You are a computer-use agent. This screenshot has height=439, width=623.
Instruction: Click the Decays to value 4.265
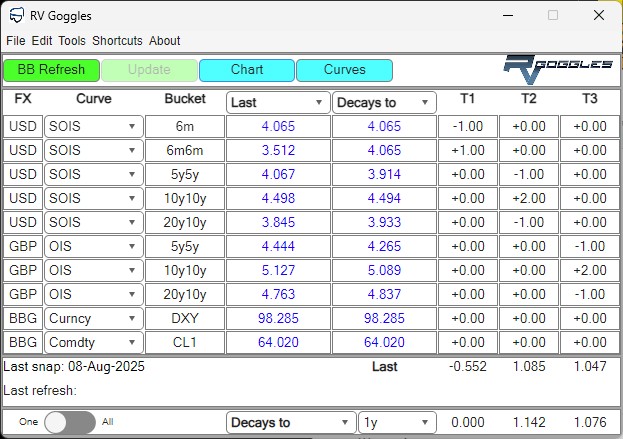[384, 246]
